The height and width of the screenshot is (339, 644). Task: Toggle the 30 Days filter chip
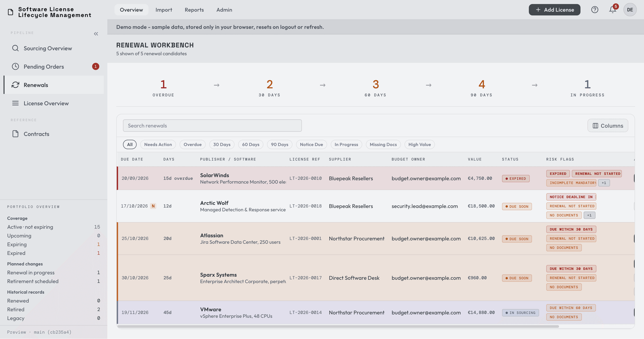[x=222, y=144]
